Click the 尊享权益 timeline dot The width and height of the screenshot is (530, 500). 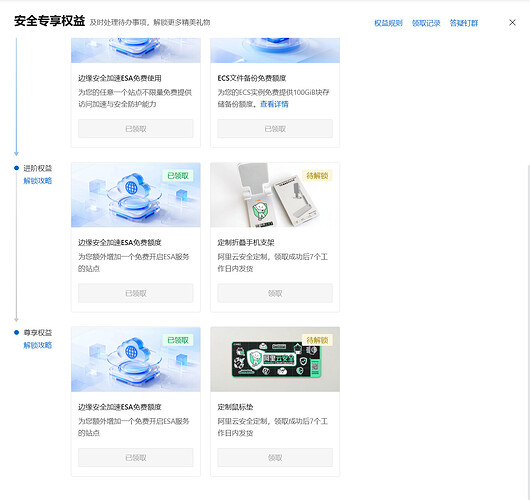click(16, 333)
